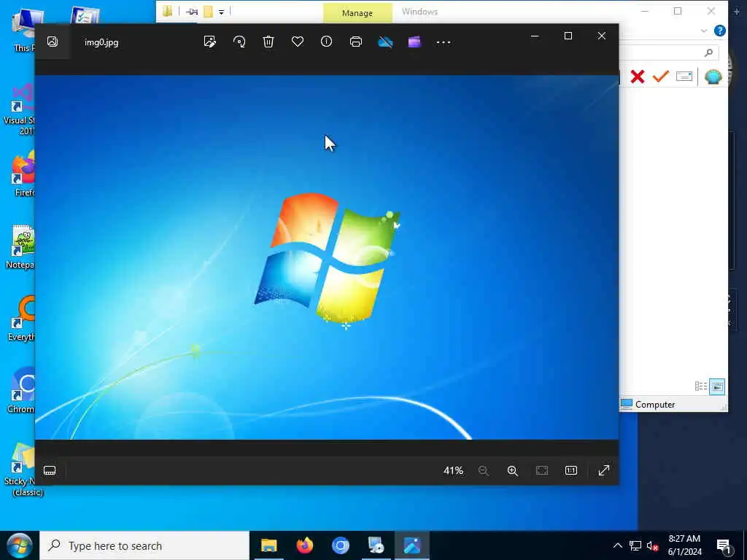Click Computer in the Explorer status bar
Screen dimensions: 747x560
654,404
